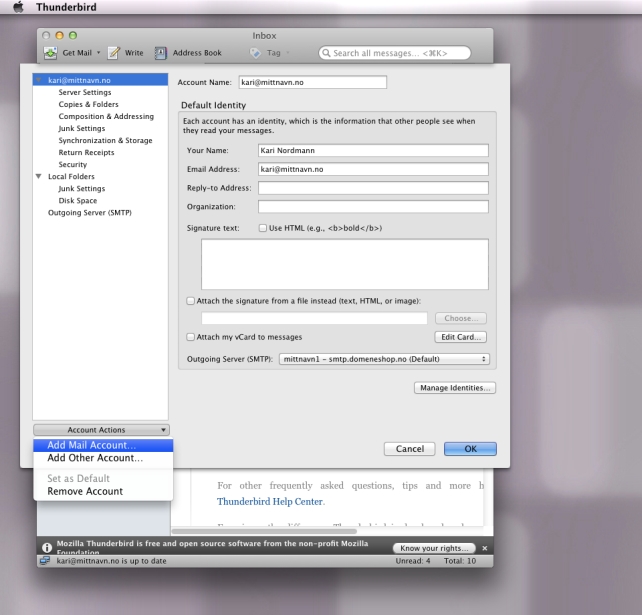This screenshot has width=642, height=615.
Task: Select Junk Settings under kari@mittnavn.no
Action: tap(81, 129)
